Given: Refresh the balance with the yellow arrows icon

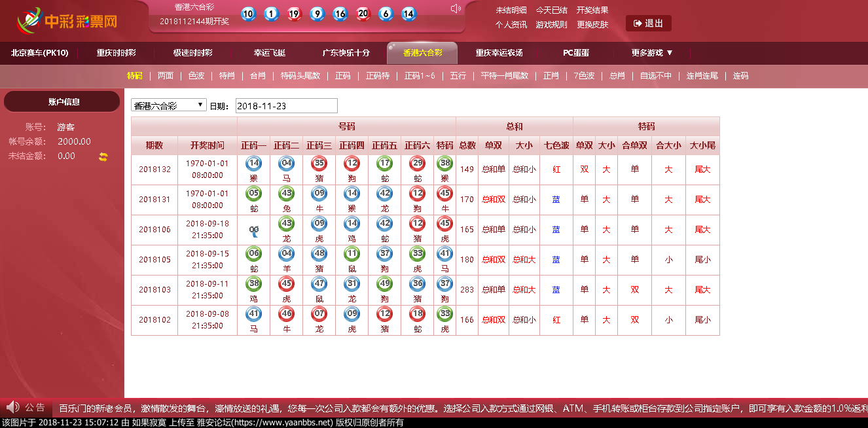Looking at the screenshot, I should (x=103, y=156).
